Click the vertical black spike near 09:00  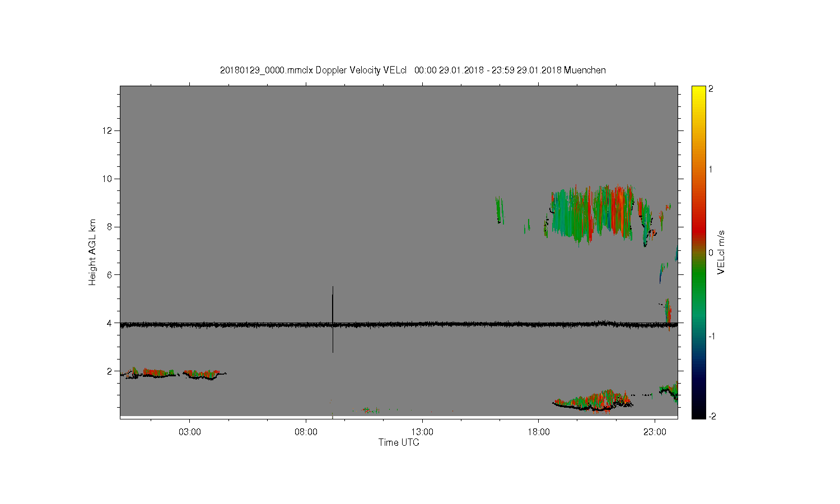pos(333,319)
